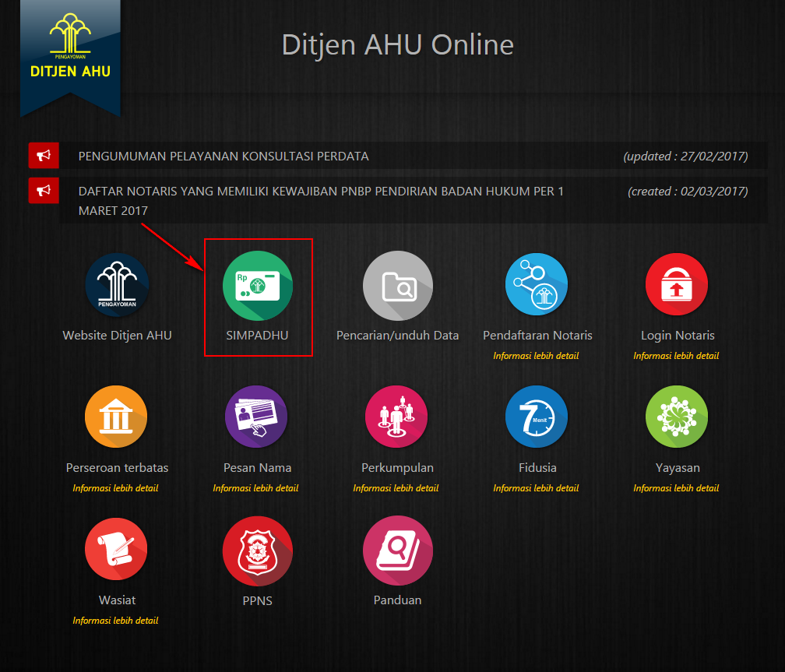Open the gray Pencarian/unduh Data folder icon

[x=397, y=286]
